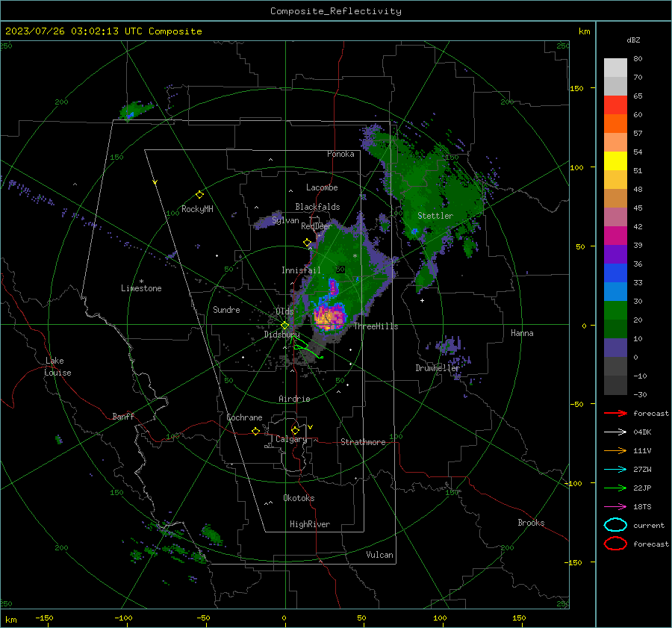Click the Okotoks city label

click(x=299, y=498)
